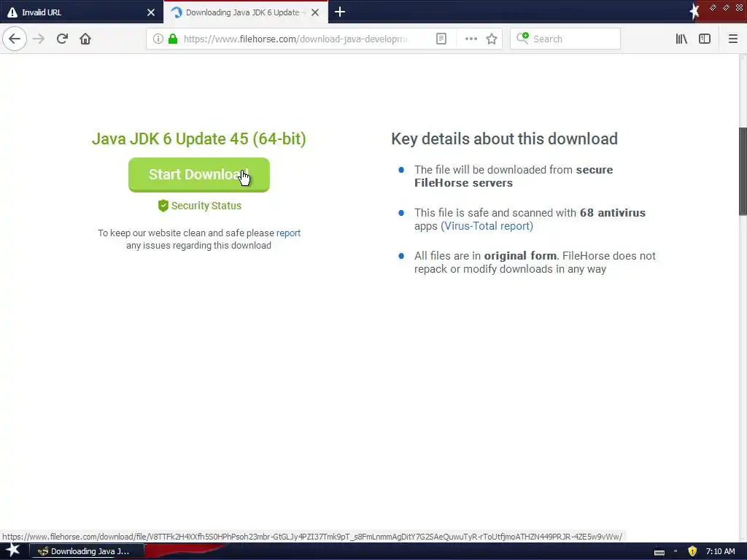Click the star icon in title bar
This screenshot has width=747, height=560.
pos(694,12)
